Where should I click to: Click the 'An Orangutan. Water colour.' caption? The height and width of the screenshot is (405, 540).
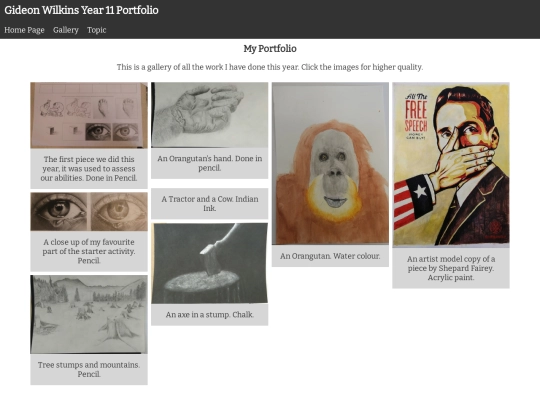pyautogui.click(x=330, y=256)
